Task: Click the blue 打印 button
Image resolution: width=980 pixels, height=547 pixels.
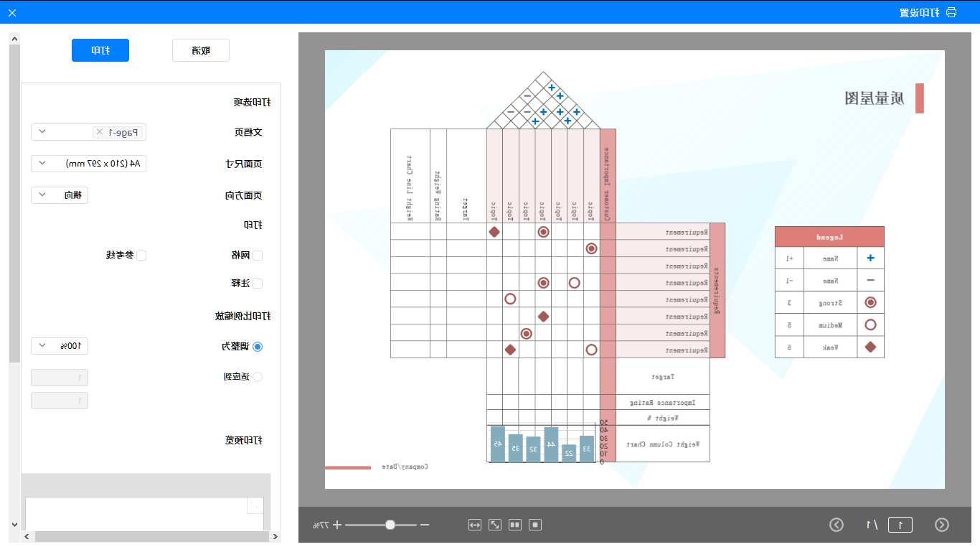Action: coord(100,50)
